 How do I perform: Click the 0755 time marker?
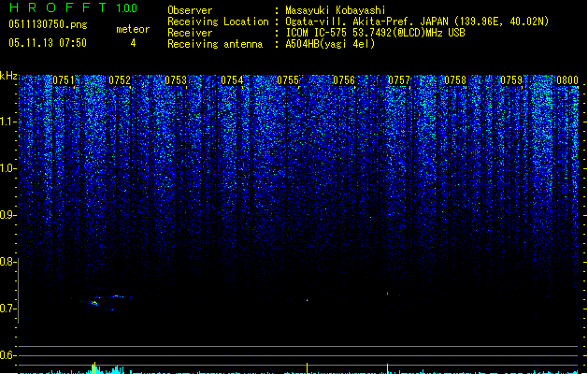coord(288,80)
